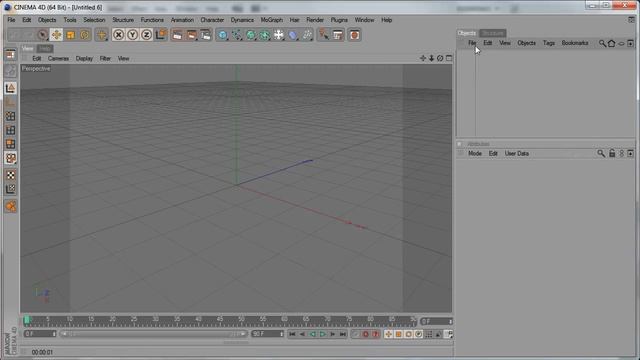Open the spline objects icon
Screen dimensions: 640x360
pyautogui.click(x=237, y=35)
